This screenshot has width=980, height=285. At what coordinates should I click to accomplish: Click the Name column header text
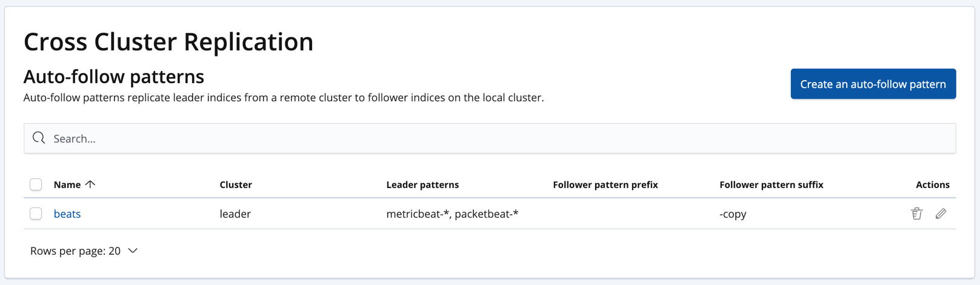click(67, 184)
